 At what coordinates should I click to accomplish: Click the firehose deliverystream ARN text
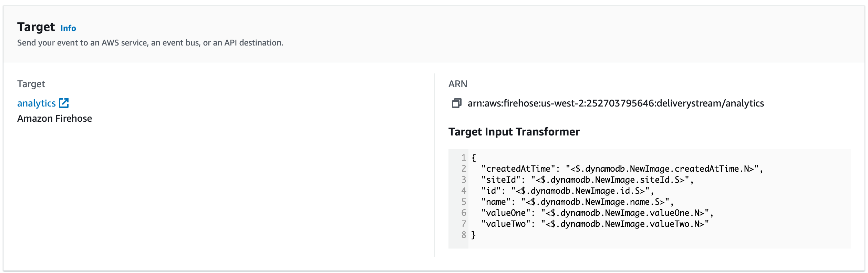coord(616,103)
